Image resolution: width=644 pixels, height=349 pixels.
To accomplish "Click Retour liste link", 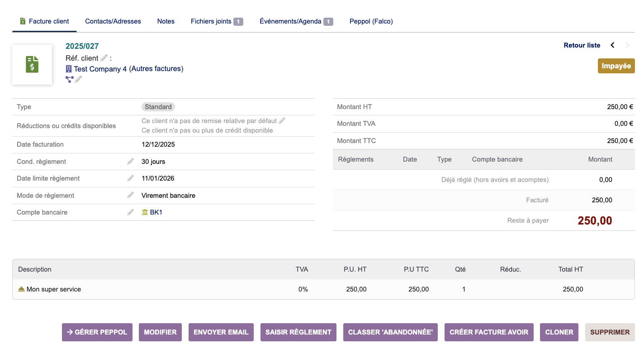I will 582,45.
